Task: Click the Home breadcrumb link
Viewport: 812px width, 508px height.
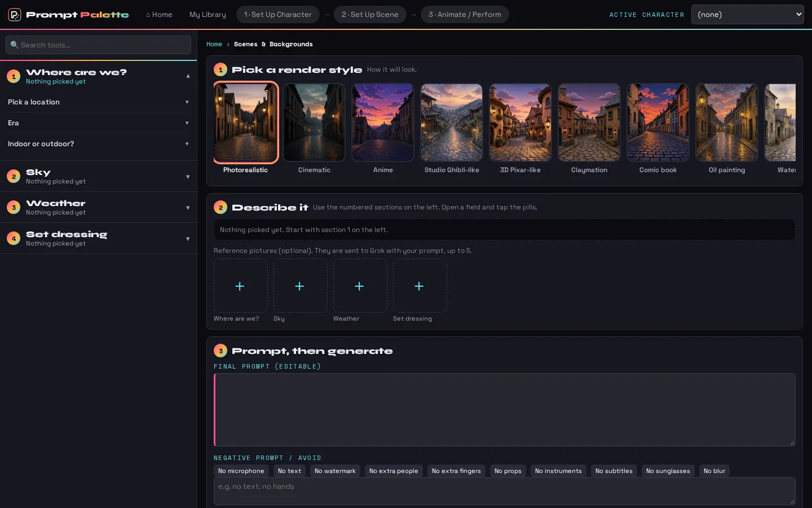Action: click(x=214, y=44)
